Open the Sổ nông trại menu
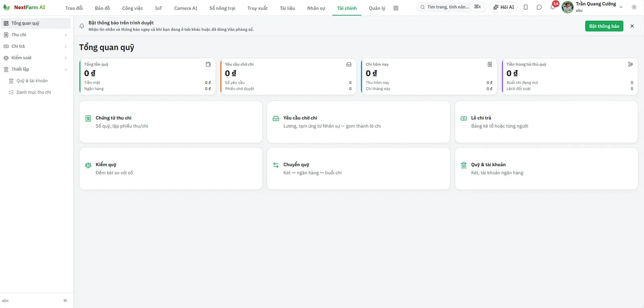Image resolution: width=644 pixels, height=308 pixels. tap(222, 8)
